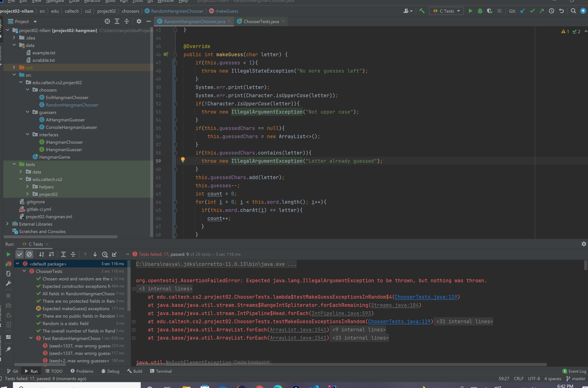Screen dimensions: 588x388
Task: Click the Build project hammer icon
Action: click(422, 11)
